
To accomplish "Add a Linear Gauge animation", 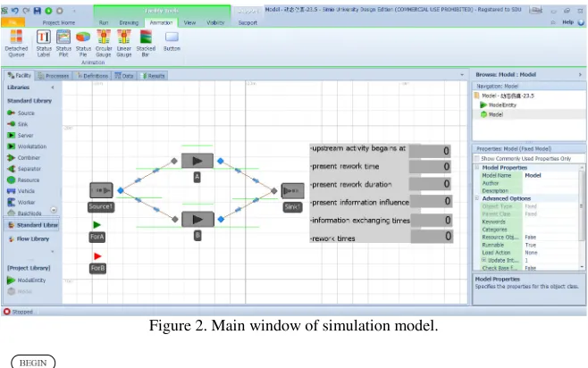I will (x=123, y=44).
